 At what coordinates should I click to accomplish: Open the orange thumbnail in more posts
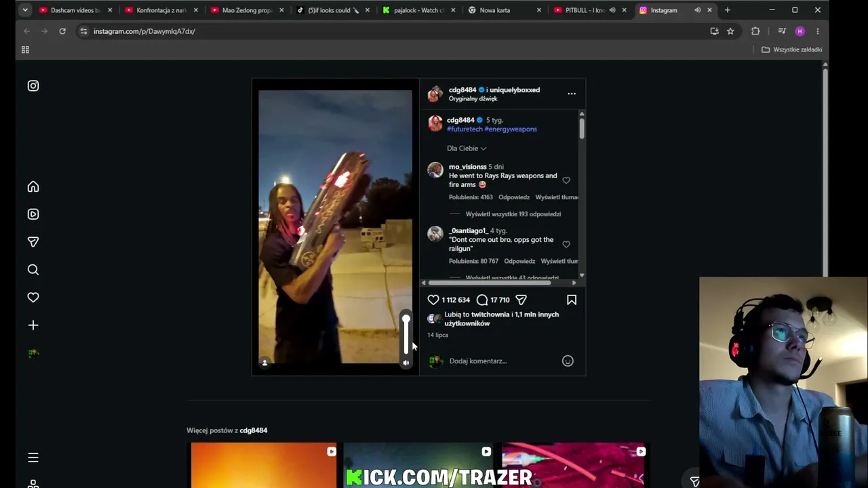click(x=264, y=465)
